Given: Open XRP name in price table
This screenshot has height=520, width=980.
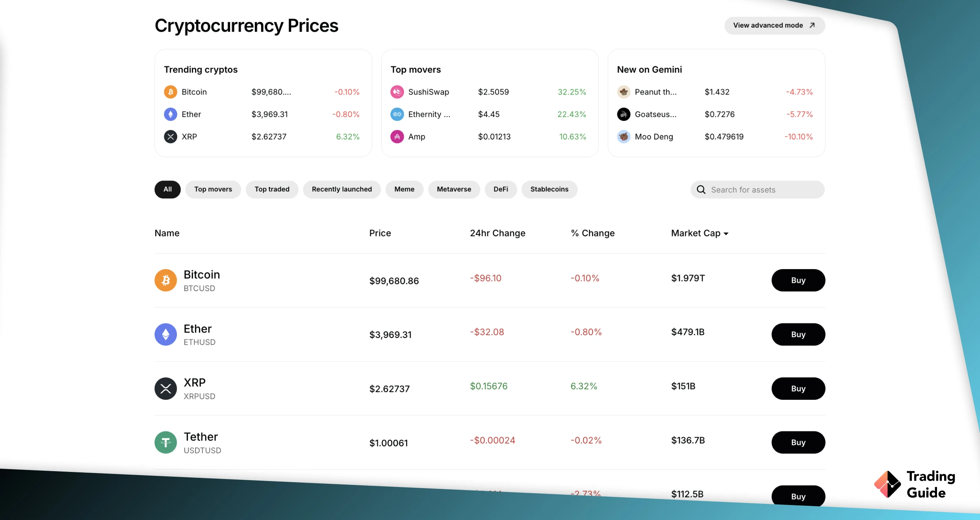Looking at the screenshot, I should tap(195, 383).
